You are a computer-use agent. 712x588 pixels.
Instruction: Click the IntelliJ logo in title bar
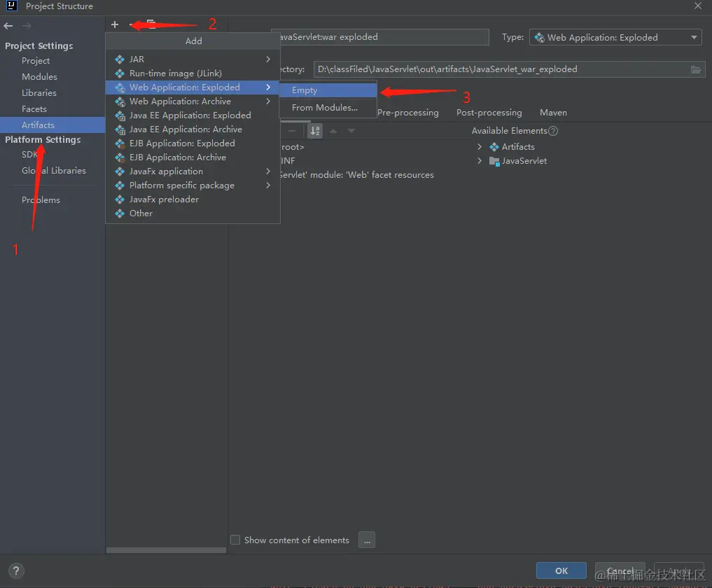click(11, 6)
